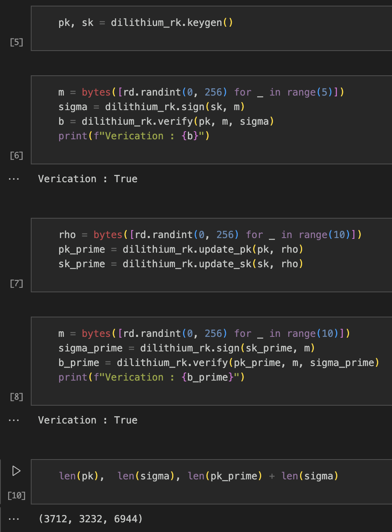Screen dimensions: 392x532
Task: Open output actions menu for first verification output
Action: click(x=14, y=179)
